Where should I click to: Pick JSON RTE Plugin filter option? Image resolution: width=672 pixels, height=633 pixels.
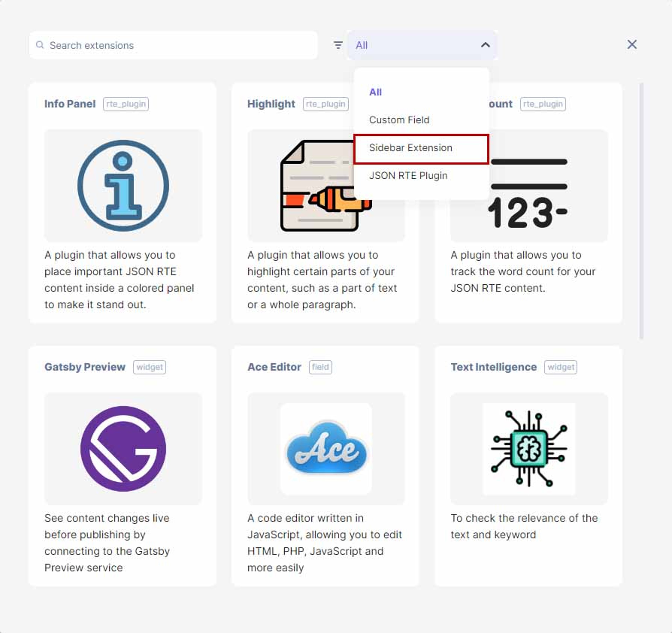[408, 176]
